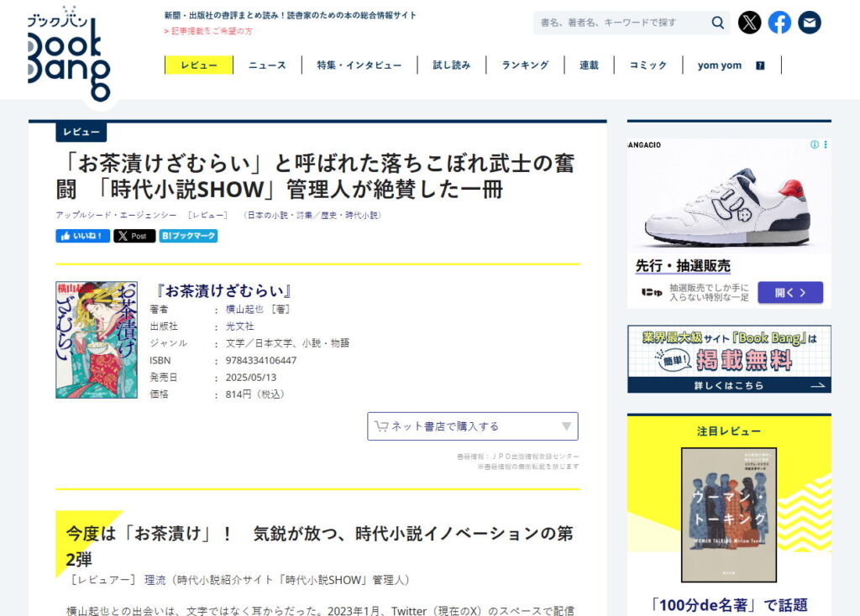Open the yom yom navigation tab
The height and width of the screenshot is (616, 860).
tap(719, 65)
